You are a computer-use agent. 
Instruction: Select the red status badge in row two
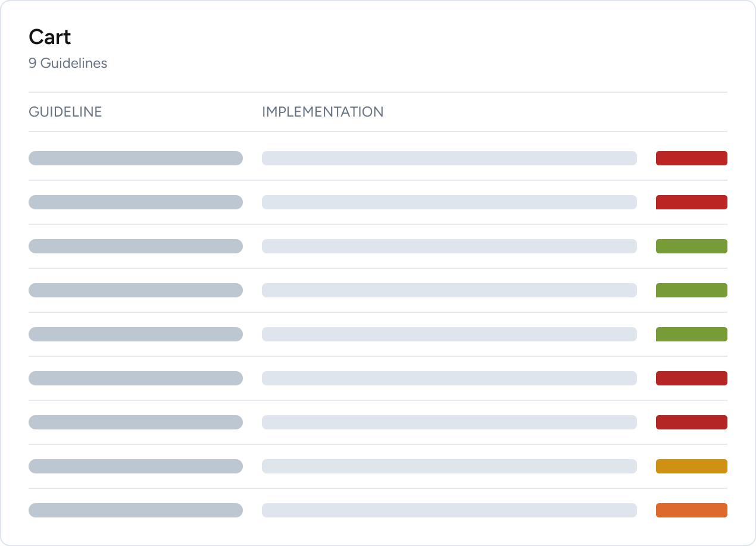click(x=692, y=202)
